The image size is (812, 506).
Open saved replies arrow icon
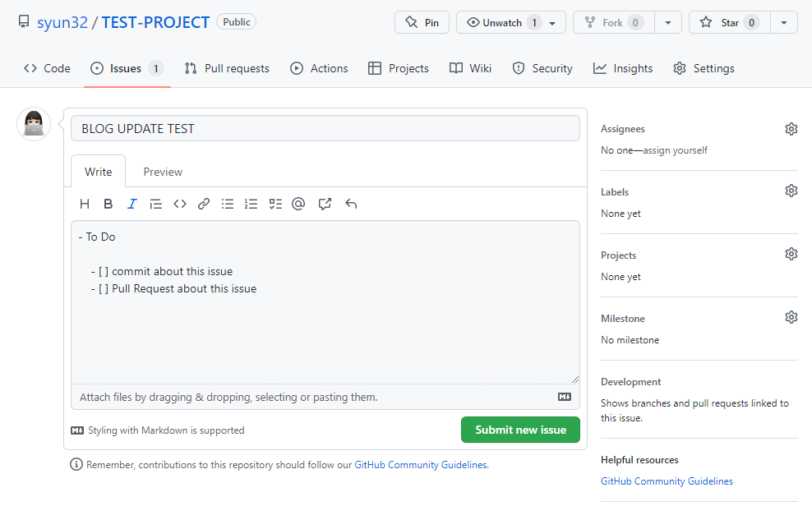coord(351,204)
